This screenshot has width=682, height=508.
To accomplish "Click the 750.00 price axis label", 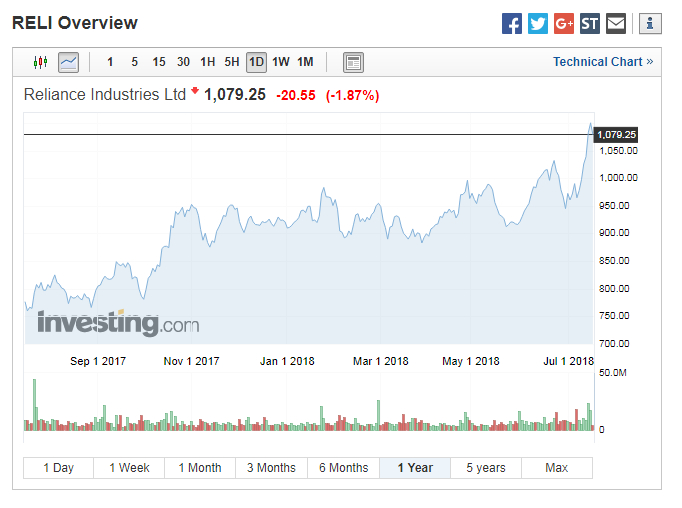I will point(614,316).
